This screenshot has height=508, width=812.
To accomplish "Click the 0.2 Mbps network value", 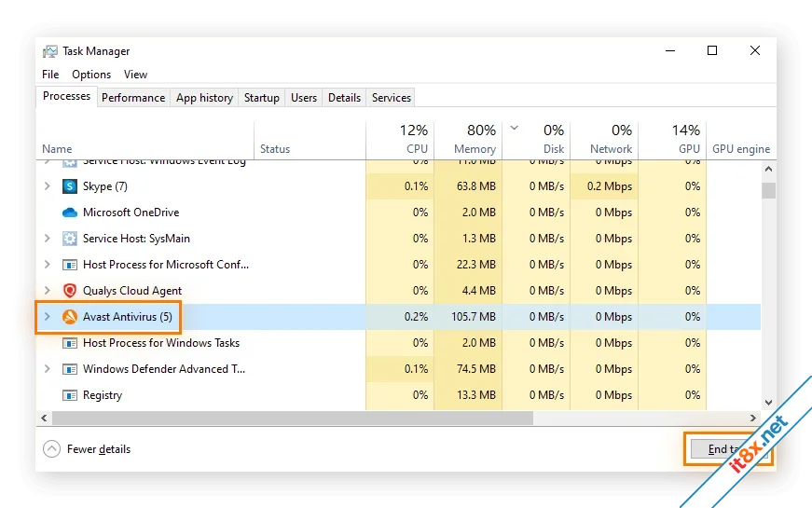I will (x=610, y=186).
